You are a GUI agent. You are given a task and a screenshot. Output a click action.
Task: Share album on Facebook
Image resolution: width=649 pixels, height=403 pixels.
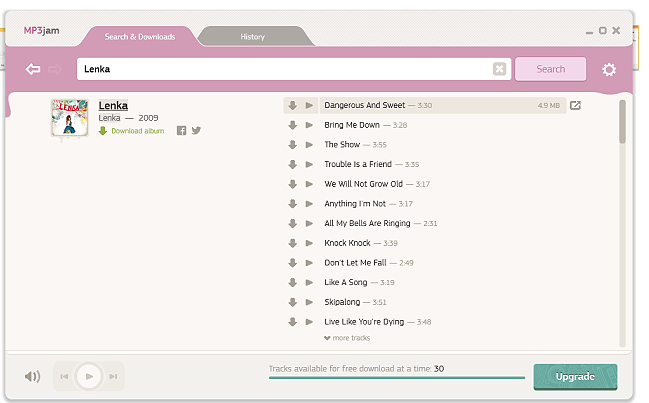(x=181, y=131)
